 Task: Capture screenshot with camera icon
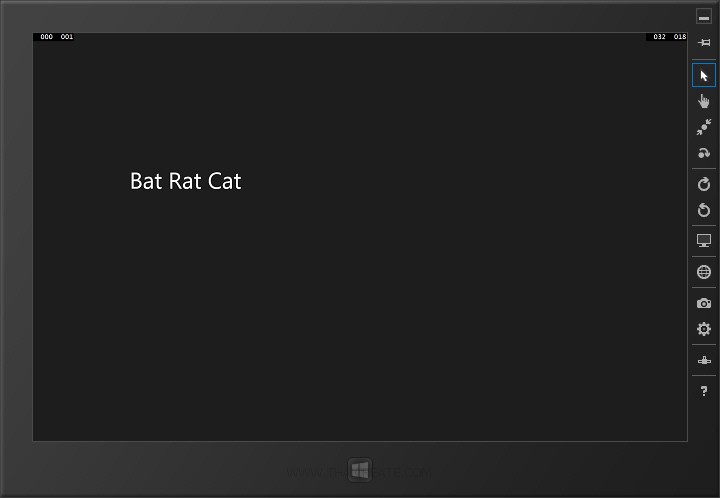pos(704,303)
